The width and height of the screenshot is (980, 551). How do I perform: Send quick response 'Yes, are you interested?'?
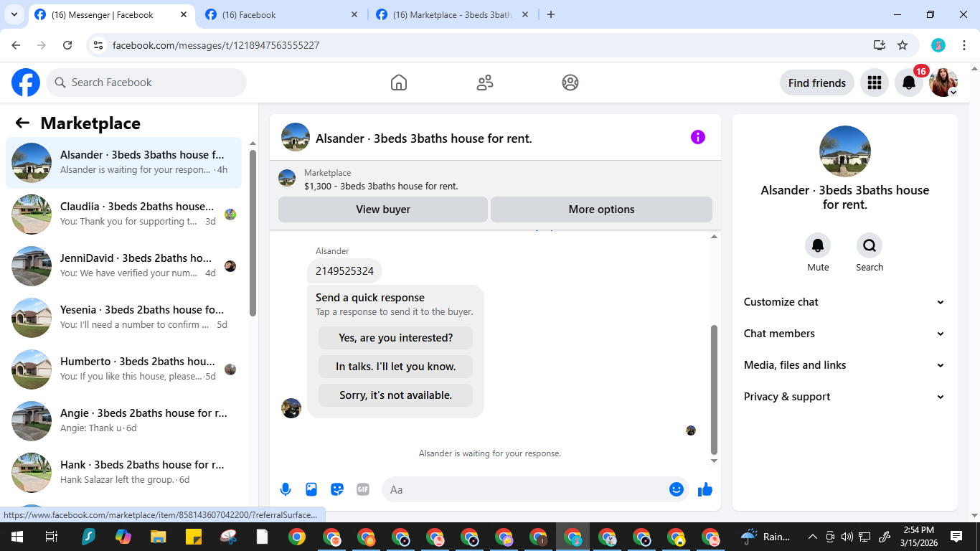[395, 338]
